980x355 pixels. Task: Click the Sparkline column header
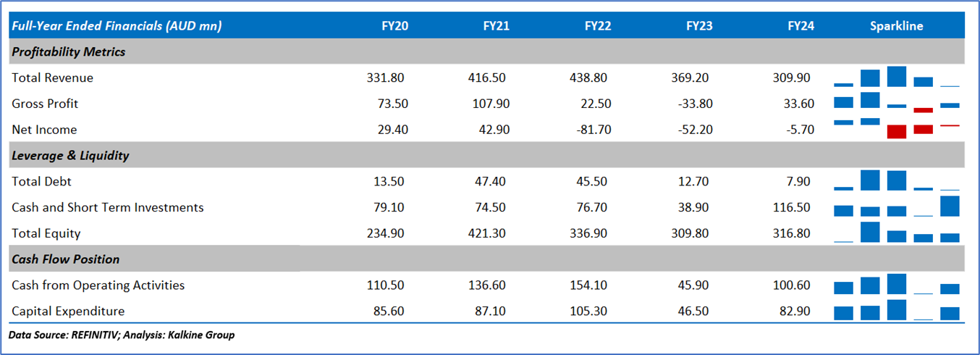(x=896, y=26)
